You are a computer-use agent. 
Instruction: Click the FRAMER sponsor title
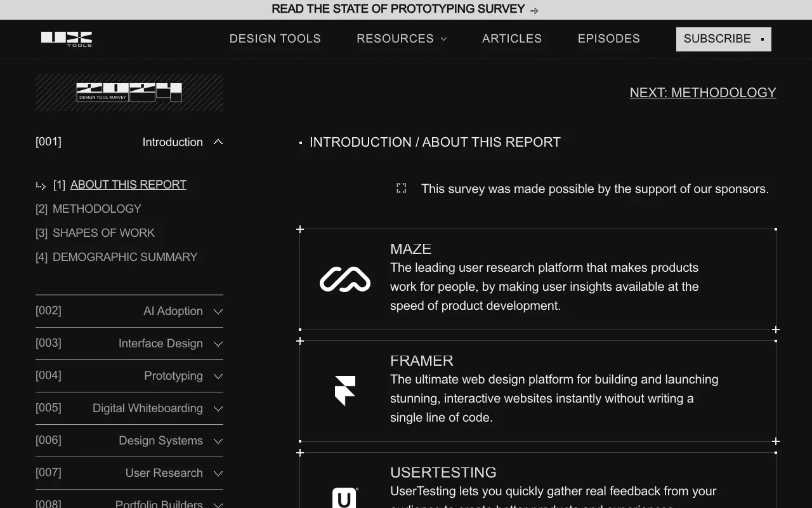[x=422, y=361]
